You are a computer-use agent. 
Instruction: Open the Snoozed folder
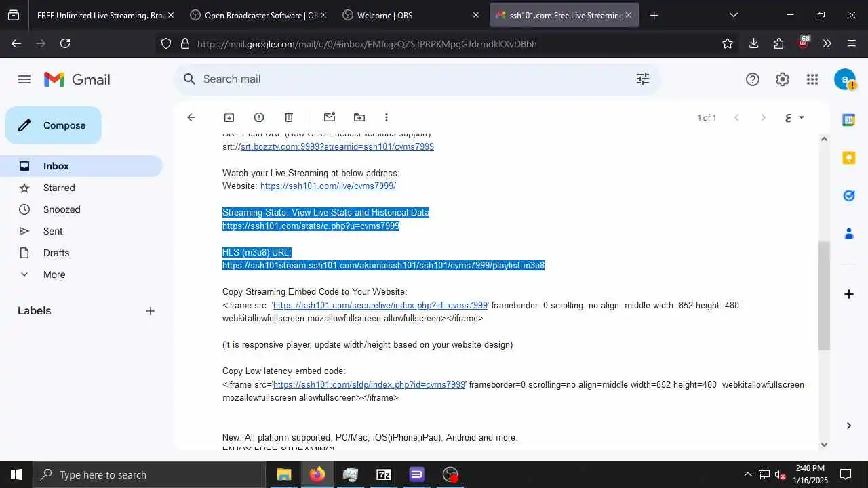(81, 209)
